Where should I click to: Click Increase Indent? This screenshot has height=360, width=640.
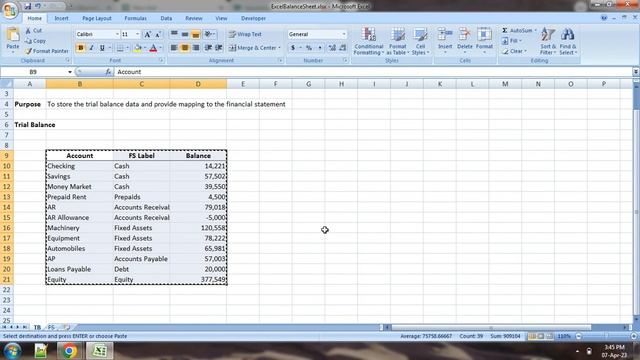click(x=219, y=48)
